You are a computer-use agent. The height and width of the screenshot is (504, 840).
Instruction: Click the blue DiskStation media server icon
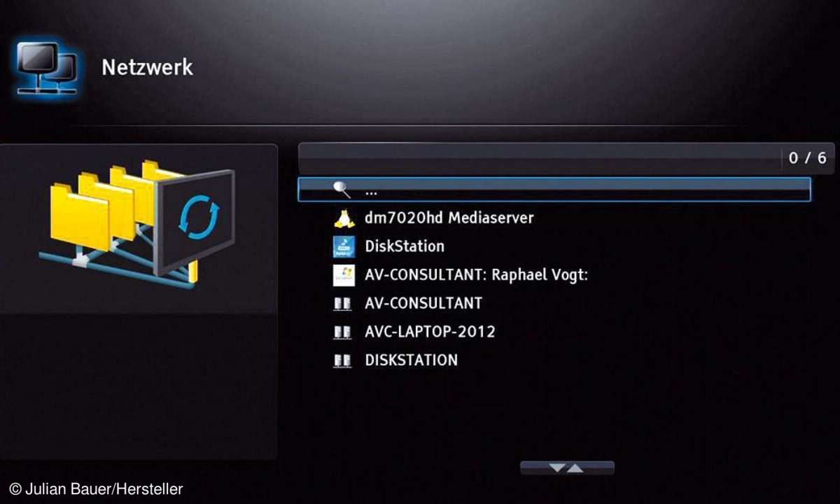(x=343, y=246)
